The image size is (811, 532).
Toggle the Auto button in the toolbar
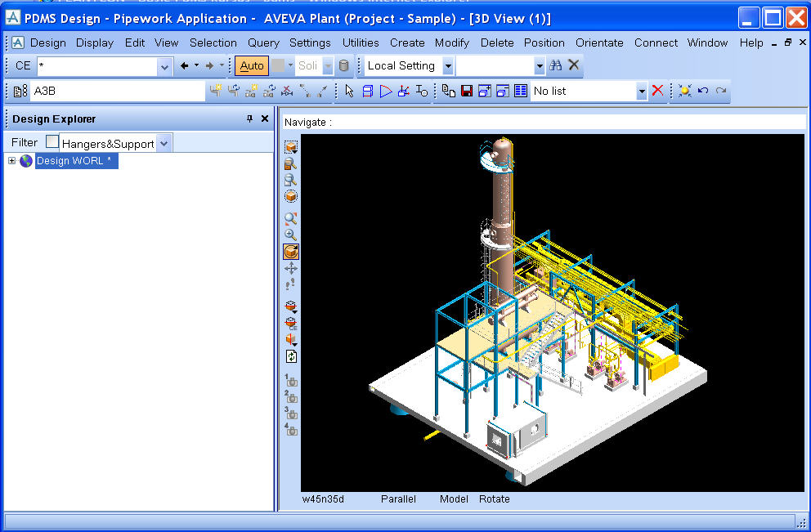click(x=252, y=65)
